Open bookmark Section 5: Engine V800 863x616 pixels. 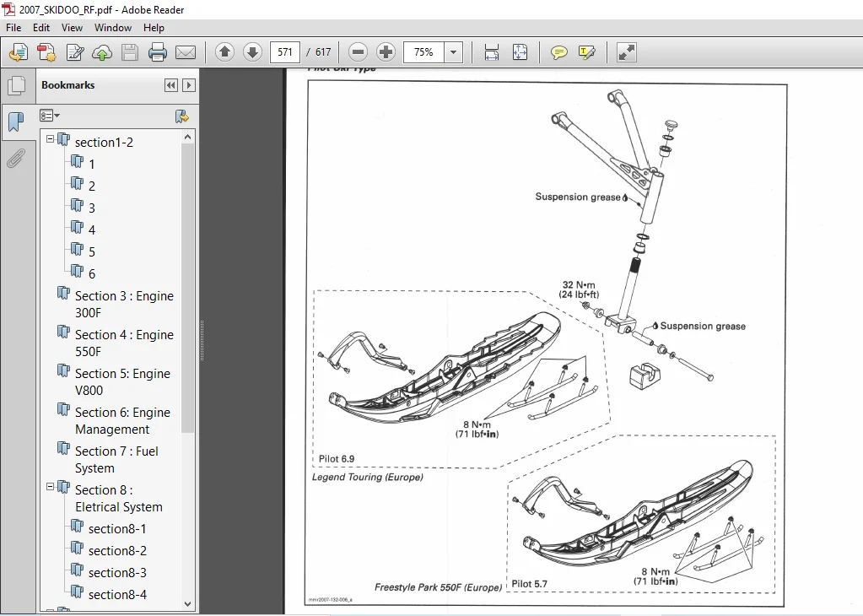(x=122, y=382)
